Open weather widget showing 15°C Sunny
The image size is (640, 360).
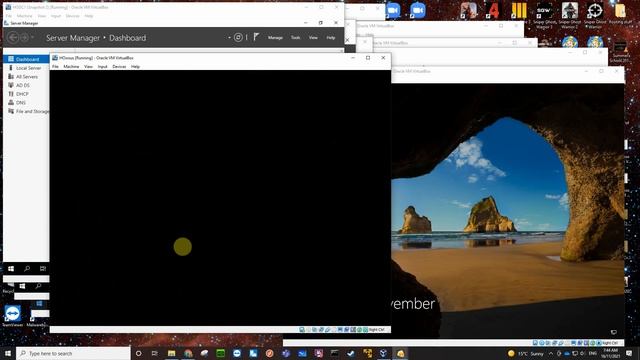(526, 353)
